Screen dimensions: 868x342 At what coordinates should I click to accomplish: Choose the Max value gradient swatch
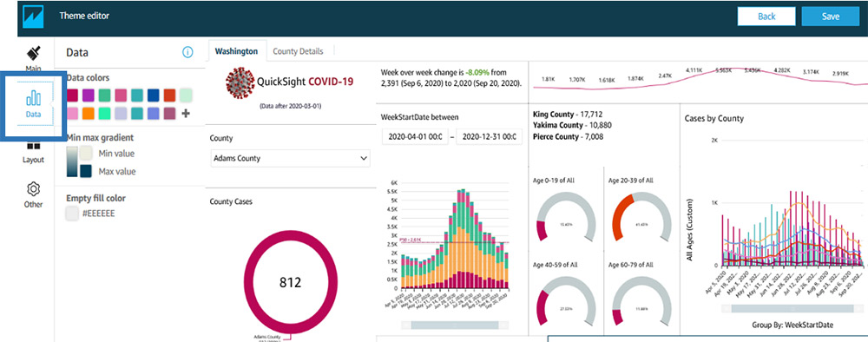[86, 171]
